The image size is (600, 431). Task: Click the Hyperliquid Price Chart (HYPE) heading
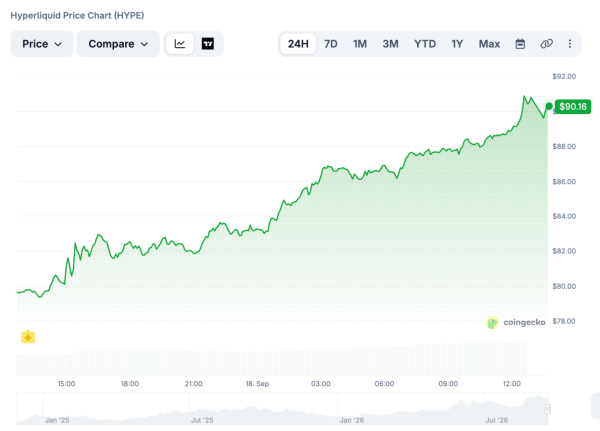77,16
